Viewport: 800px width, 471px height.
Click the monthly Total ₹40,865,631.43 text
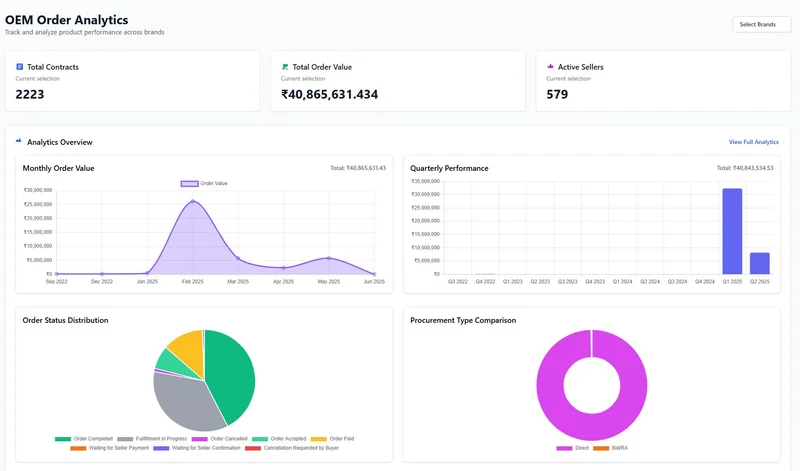[x=358, y=168]
